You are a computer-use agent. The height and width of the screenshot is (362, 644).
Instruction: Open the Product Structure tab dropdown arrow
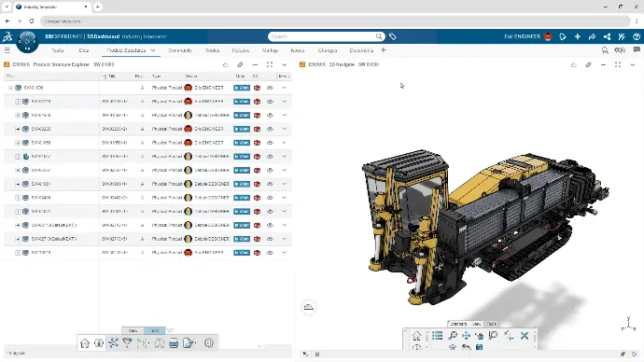tap(153, 50)
